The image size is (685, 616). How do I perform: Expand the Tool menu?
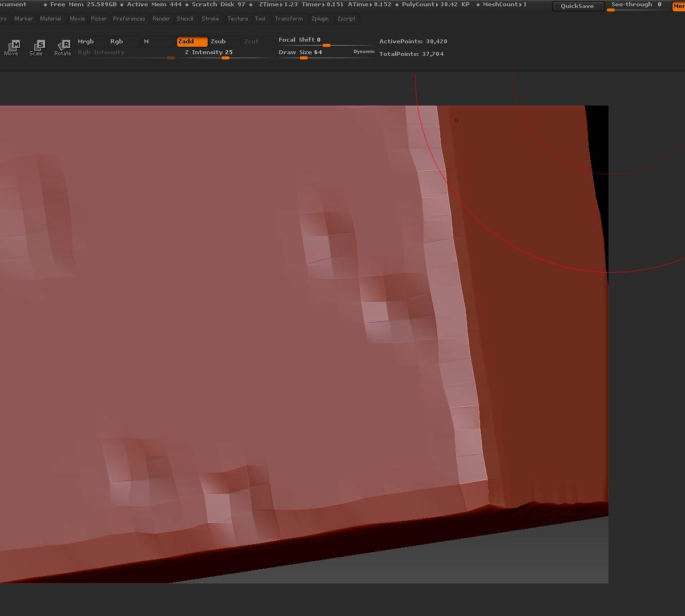click(x=260, y=19)
